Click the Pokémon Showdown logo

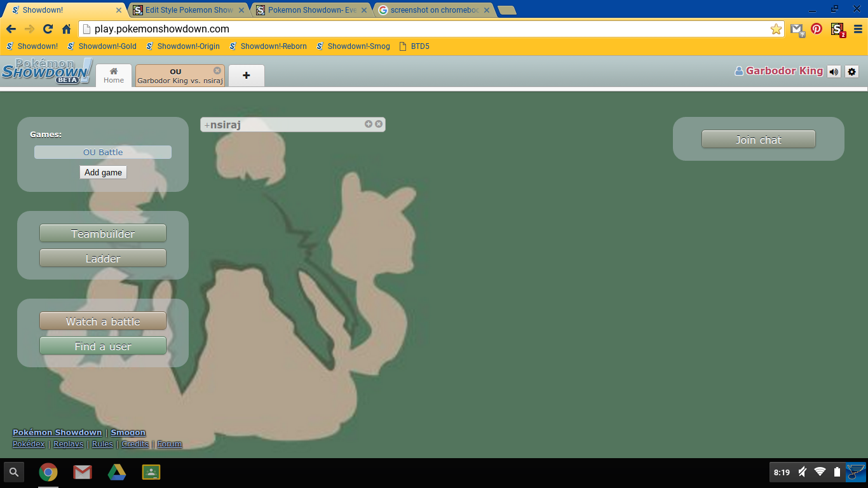click(46, 71)
